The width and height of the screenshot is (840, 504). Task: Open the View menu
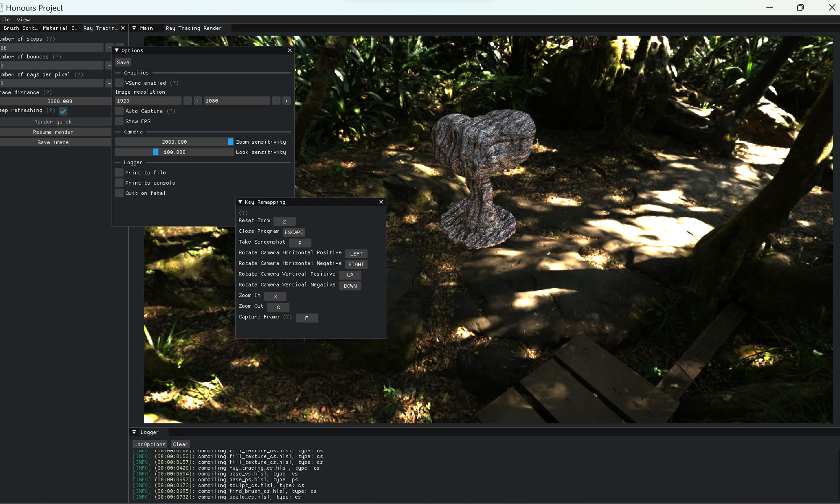[23, 20]
